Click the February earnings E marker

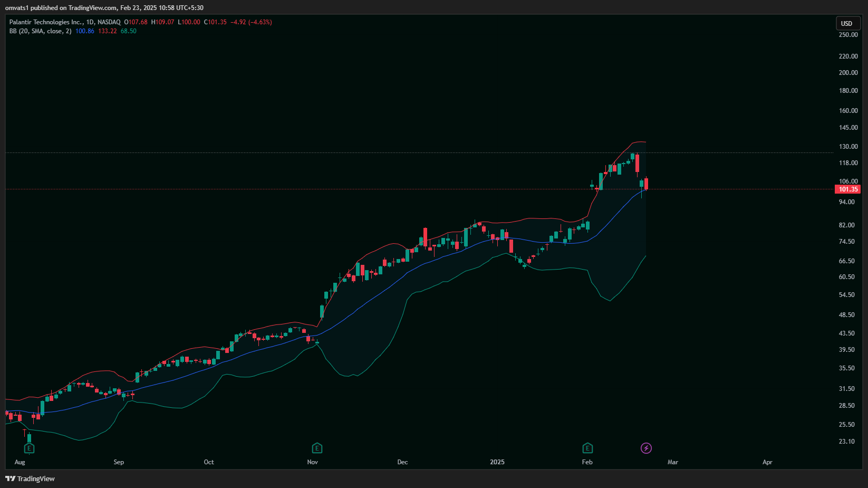click(587, 448)
